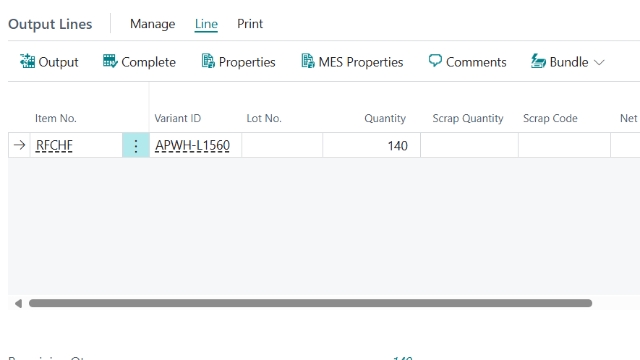
Task: Click the Item No. column header
Action: [x=56, y=118]
